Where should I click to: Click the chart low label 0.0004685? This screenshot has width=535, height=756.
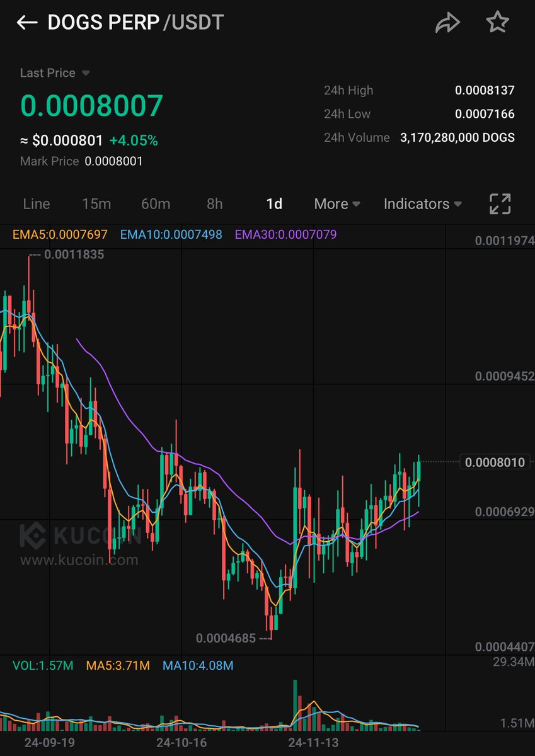[226, 638]
